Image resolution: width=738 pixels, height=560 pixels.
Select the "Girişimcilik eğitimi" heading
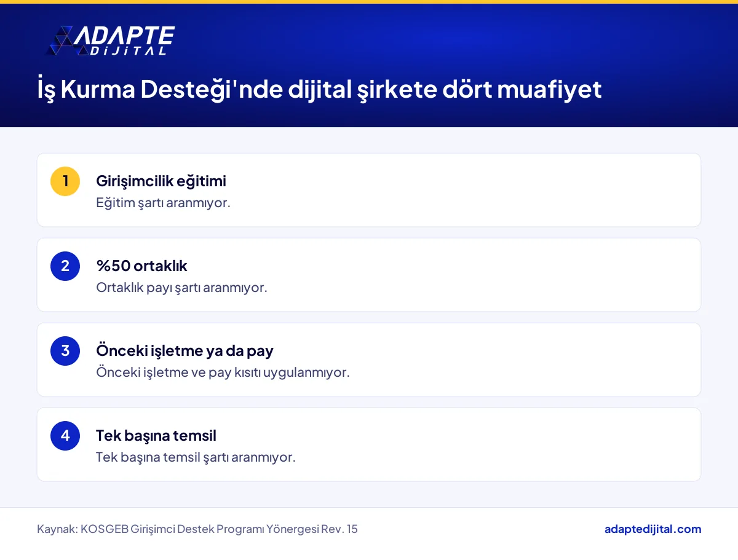tap(161, 181)
